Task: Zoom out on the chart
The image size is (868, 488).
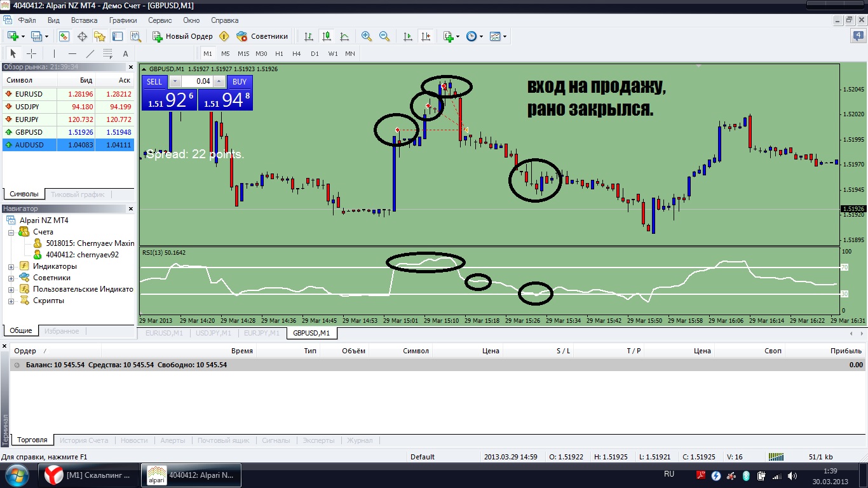Action: tap(384, 36)
